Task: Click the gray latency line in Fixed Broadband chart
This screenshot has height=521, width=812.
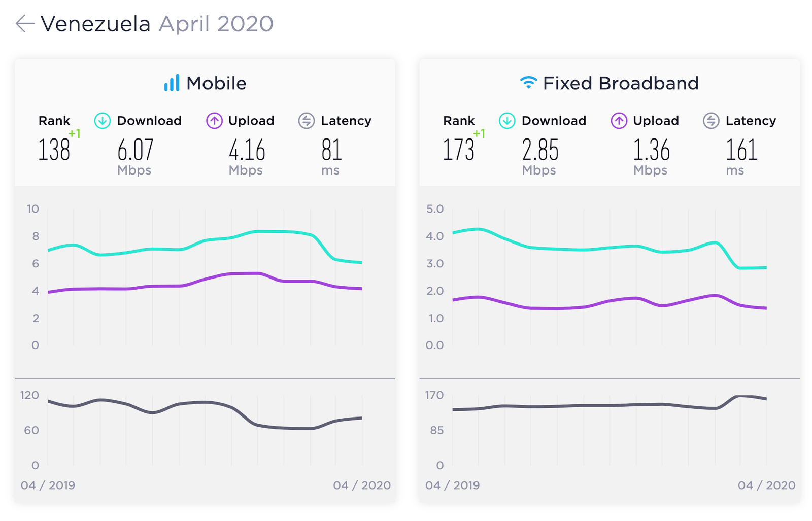Action: tap(610, 405)
